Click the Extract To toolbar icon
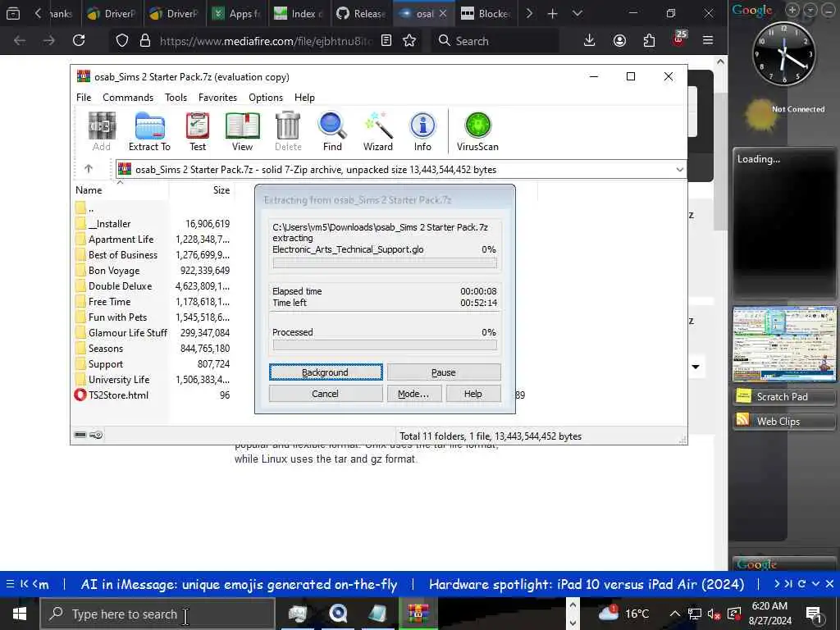The image size is (840, 630). [149, 131]
